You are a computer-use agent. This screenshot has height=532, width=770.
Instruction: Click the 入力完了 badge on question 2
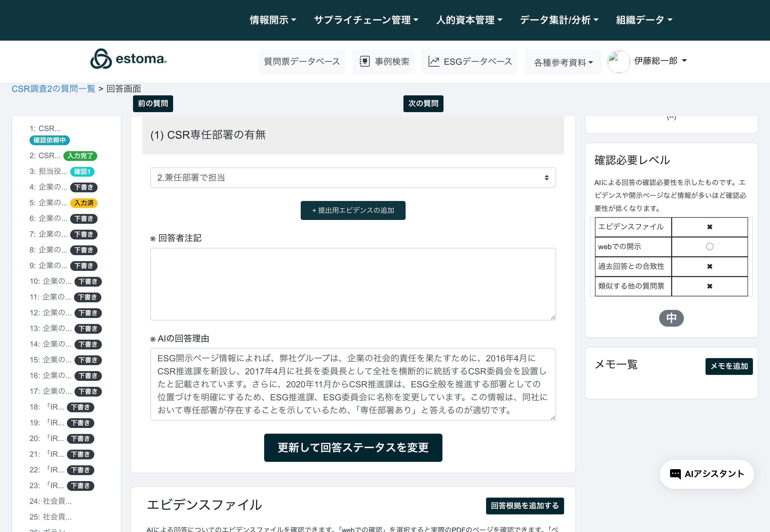pos(80,156)
